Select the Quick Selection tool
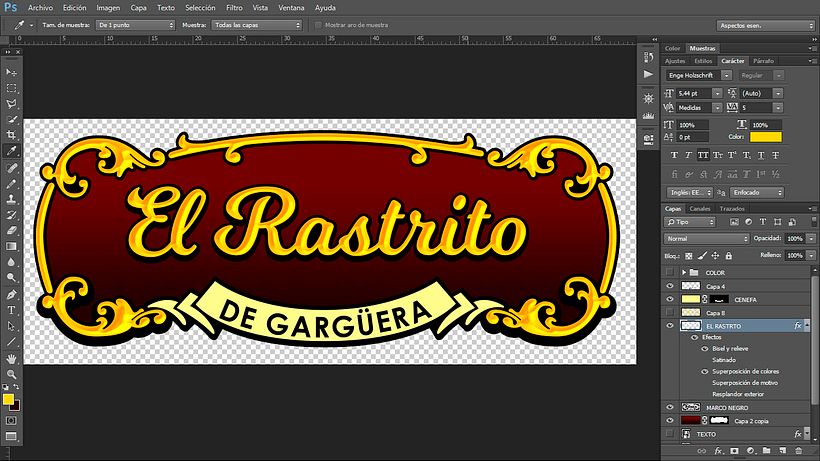This screenshot has height=461, width=820. click(x=11, y=119)
